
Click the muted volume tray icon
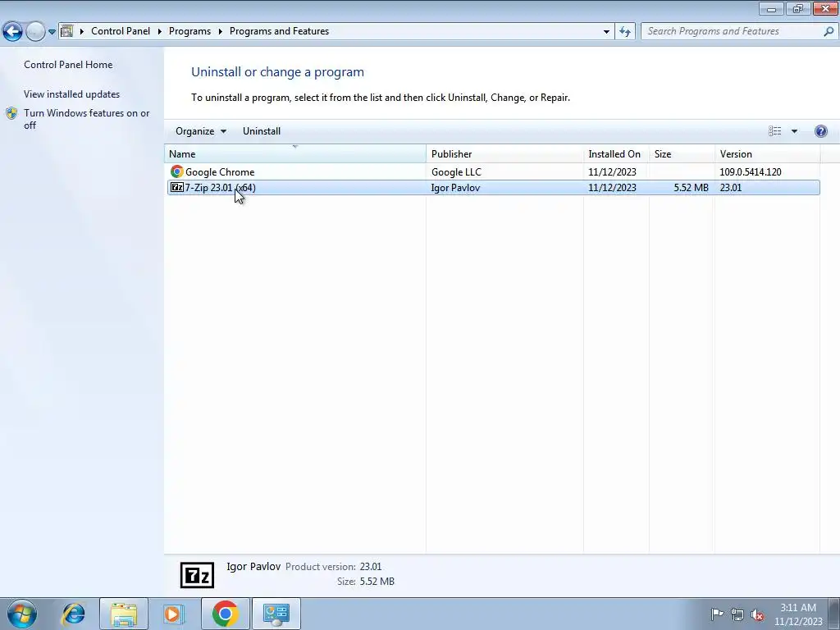(757, 614)
